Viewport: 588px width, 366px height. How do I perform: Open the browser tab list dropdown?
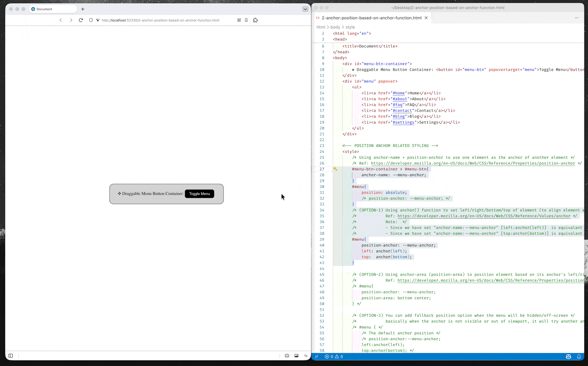305,9
